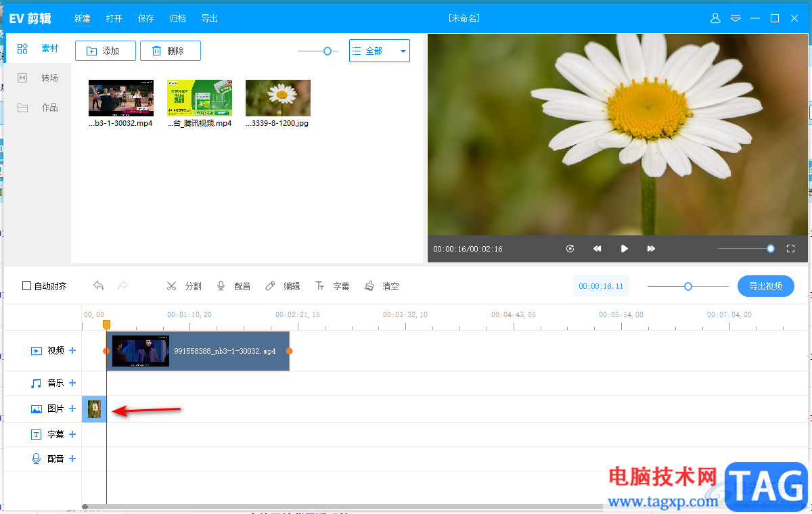Click the loop playback icon
Image resolution: width=812 pixels, height=514 pixels.
(570, 249)
